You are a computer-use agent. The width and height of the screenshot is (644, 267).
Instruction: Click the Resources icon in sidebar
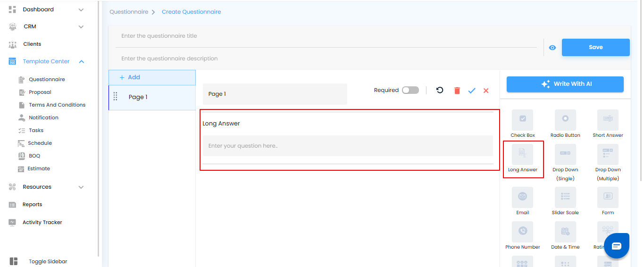(x=13, y=187)
